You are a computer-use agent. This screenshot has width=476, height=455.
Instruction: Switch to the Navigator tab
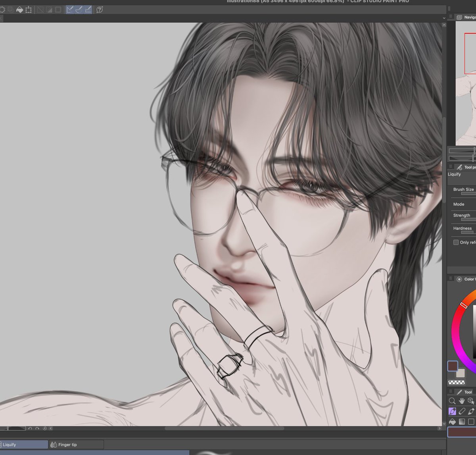tap(466, 17)
